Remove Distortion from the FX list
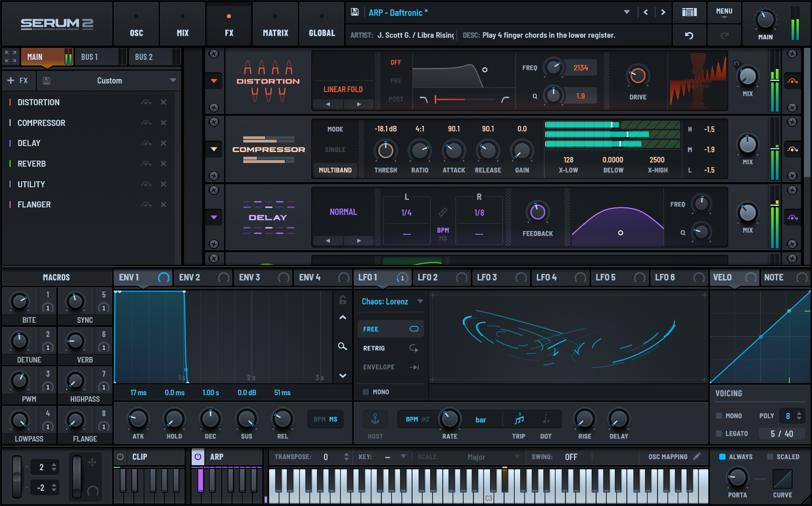Image resolution: width=812 pixels, height=506 pixels. point(164,102)
